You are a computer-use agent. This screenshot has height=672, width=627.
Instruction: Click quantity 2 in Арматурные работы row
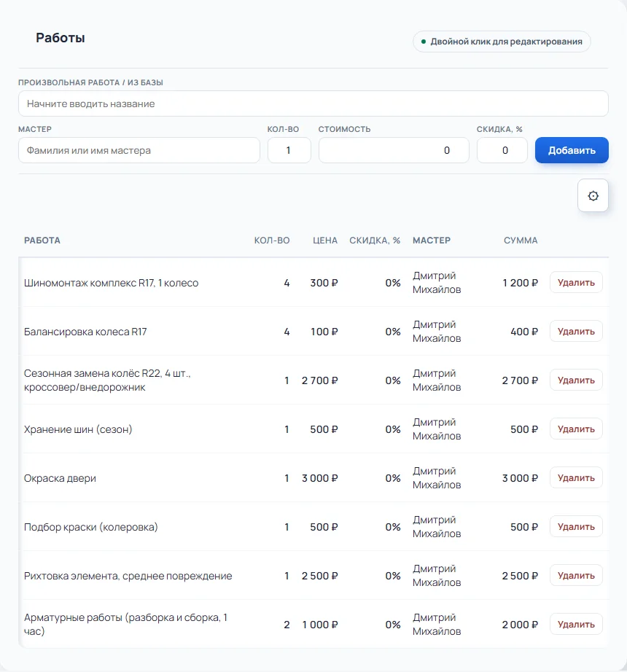click(x=287, y=625)
